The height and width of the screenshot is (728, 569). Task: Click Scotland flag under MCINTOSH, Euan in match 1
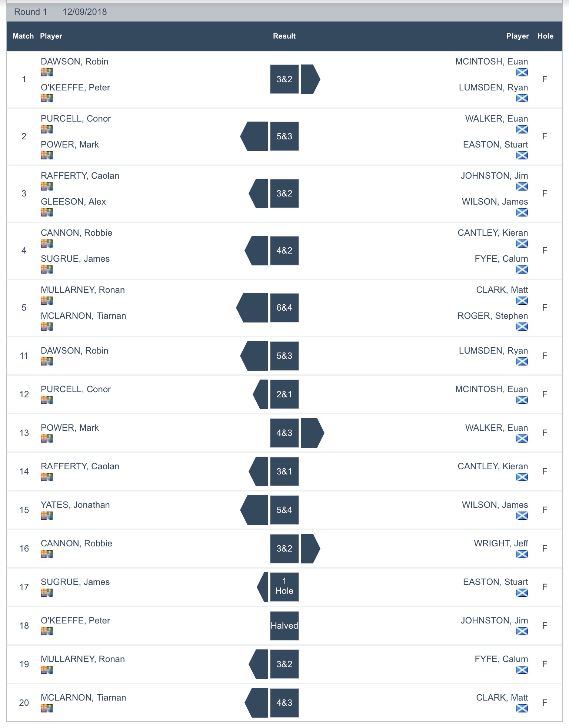point(522,72)
